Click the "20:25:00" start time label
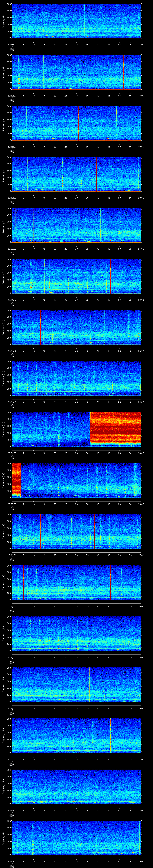153x868 pixels. click(12, 504)
